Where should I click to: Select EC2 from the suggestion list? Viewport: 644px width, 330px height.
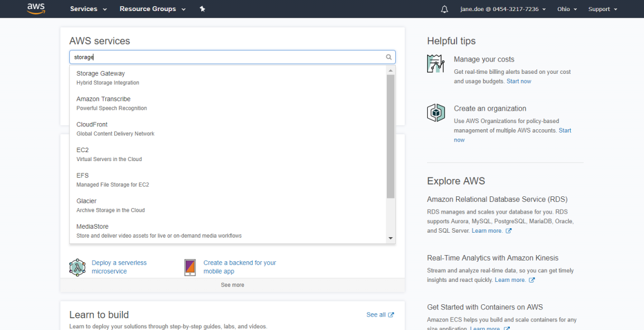click(228, 154)
